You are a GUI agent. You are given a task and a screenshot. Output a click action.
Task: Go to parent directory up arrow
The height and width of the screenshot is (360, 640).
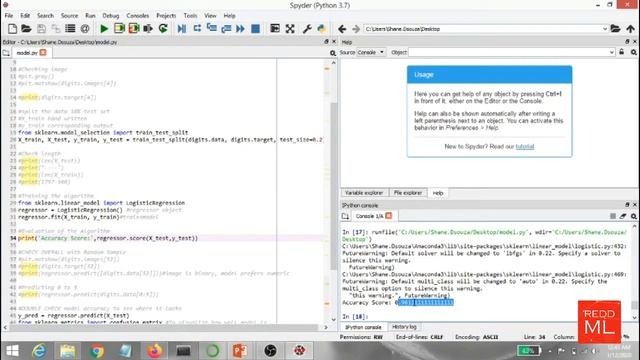point(630,29)
